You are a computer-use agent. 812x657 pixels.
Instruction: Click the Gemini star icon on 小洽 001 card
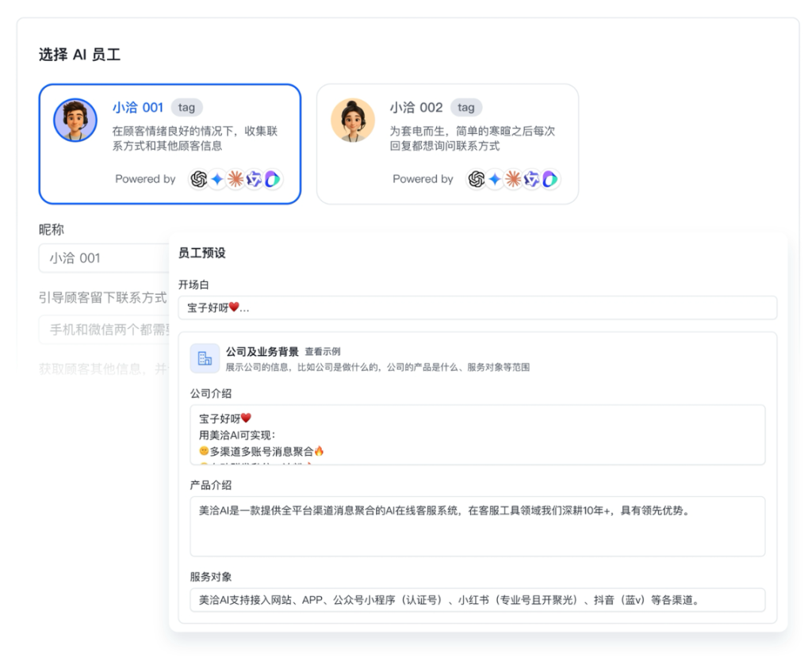coord(217,179)
